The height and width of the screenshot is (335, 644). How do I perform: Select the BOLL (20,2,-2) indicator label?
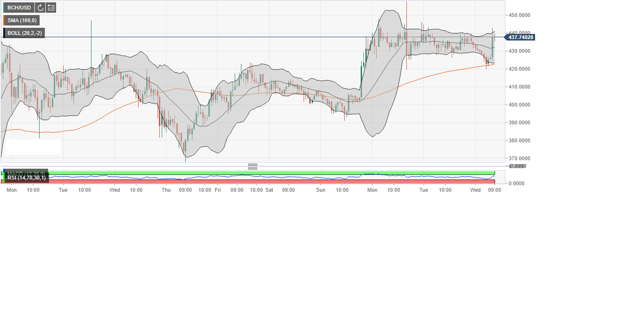24,33
